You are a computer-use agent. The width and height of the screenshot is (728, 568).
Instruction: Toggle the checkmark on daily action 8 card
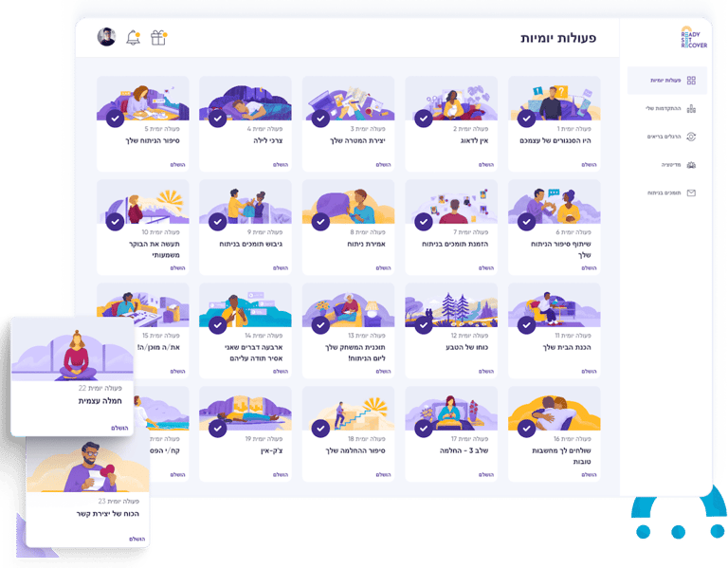(320, 222)
